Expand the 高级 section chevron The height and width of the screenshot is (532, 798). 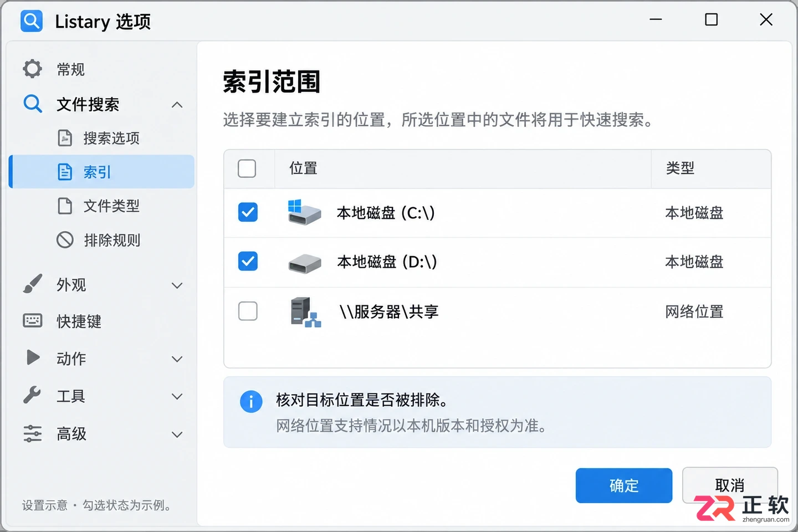pos(177,434)
